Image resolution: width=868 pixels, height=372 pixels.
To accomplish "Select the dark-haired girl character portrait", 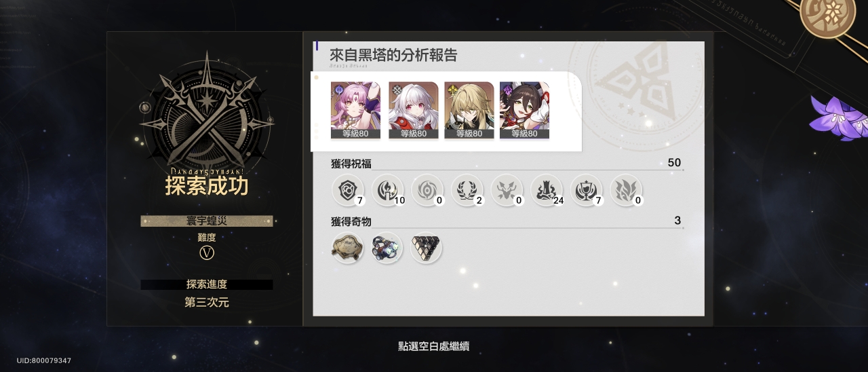I will point(524,110).
